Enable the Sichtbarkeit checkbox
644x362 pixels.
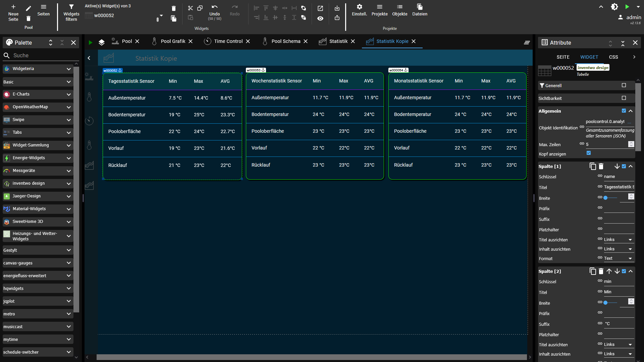point(624,98)
